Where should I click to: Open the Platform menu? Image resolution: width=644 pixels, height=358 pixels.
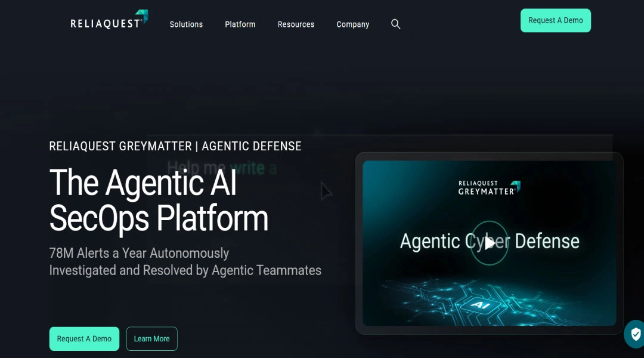(240, 24)
